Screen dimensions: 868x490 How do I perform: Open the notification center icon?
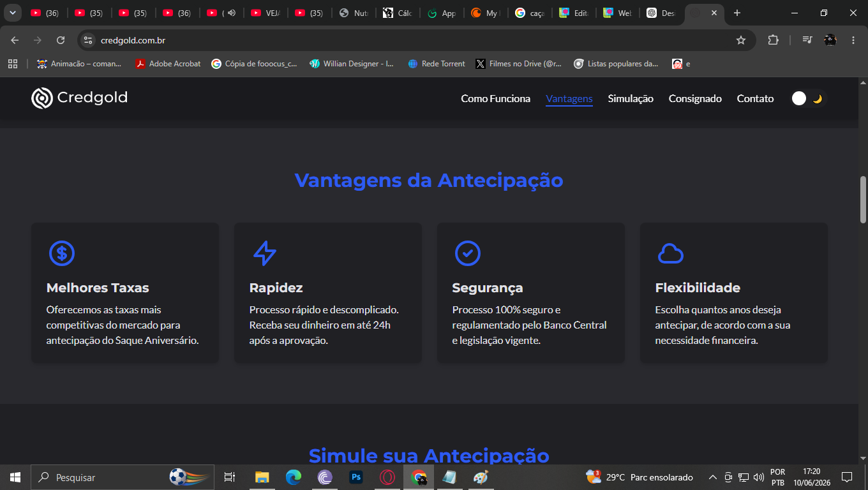point(847,477)
